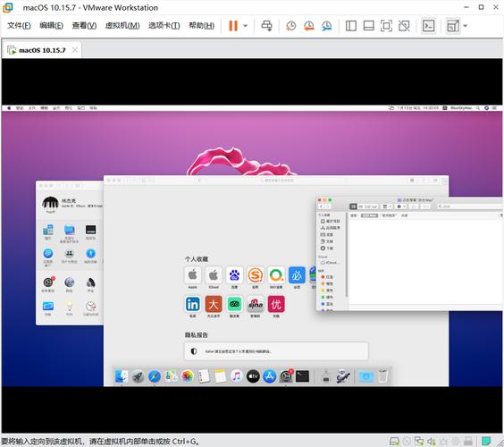Click the Safari privacy report box
The image size is (504, 447).
coord(276,351)
